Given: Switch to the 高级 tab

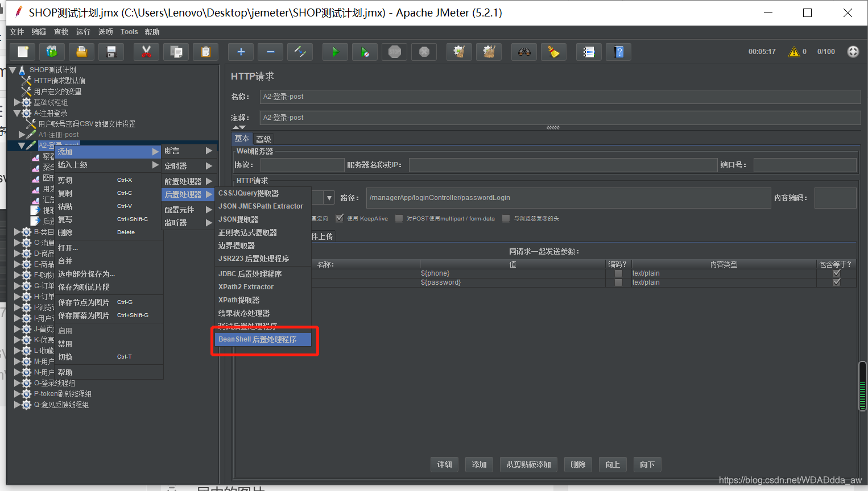Looking at the screenshot, I should (263, 139).
